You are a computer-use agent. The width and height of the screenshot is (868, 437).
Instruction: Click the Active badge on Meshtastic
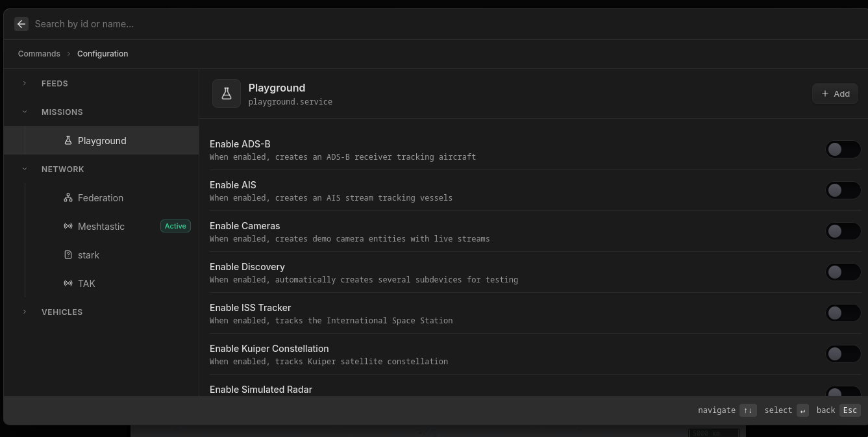(175, 226)
